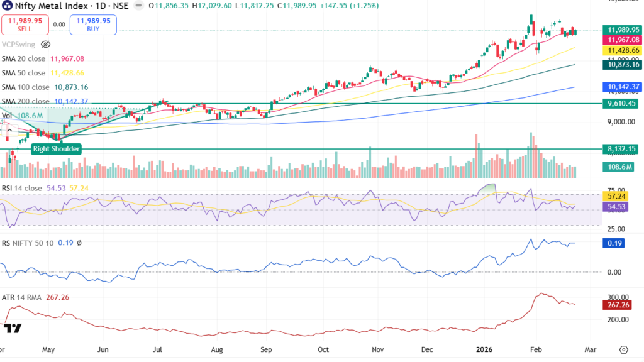Select the SMA 20 close indicator legend
The image size is (644, 362).
43,58
